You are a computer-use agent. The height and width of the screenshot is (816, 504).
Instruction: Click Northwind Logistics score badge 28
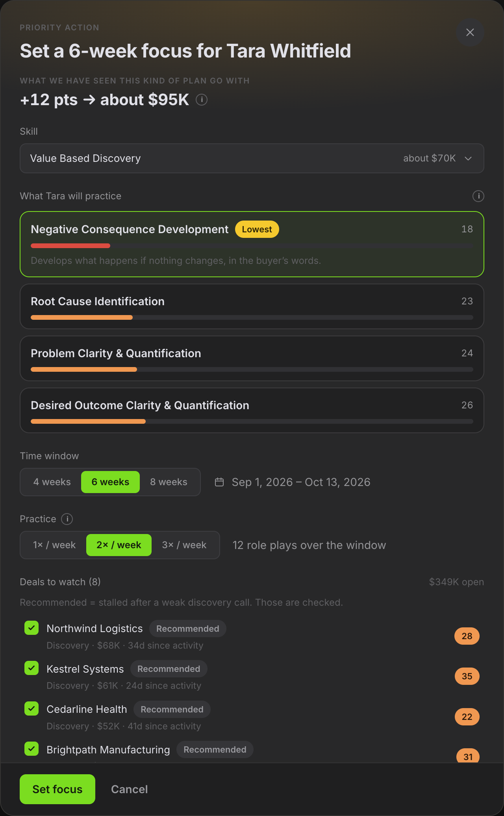point(467,636)
